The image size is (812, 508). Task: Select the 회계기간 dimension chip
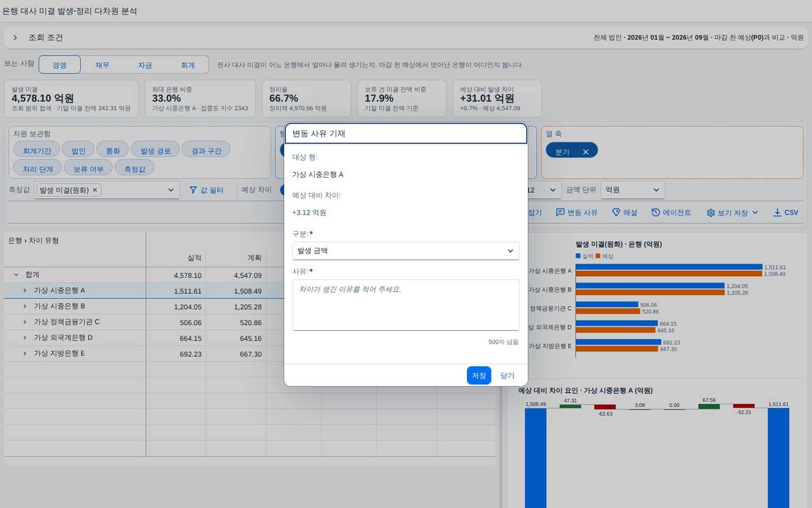click(x=36, y=151)
